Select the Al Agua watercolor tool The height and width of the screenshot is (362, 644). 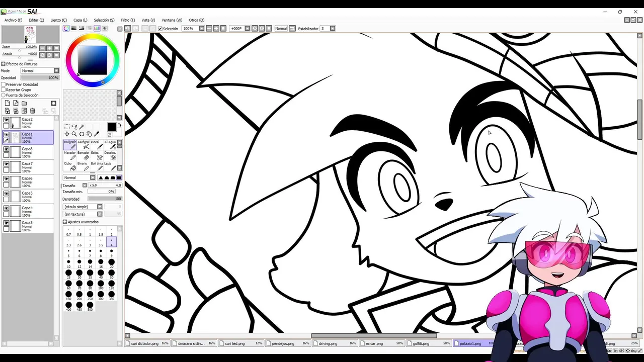(110, 145)
